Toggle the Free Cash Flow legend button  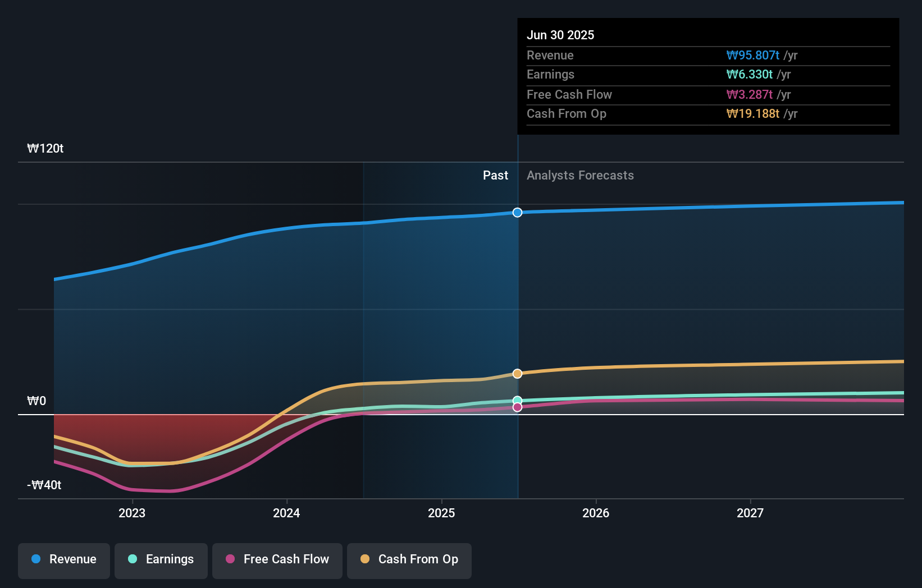pos(277,561)
